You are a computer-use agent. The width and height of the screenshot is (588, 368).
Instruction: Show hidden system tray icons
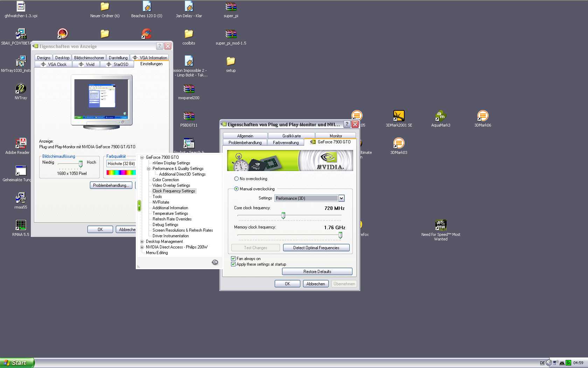tap(549, 363)
